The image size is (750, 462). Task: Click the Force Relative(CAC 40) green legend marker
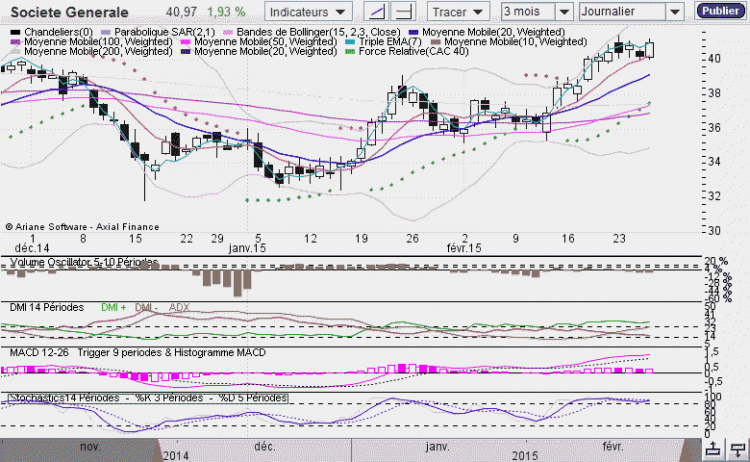coord(350,52)
